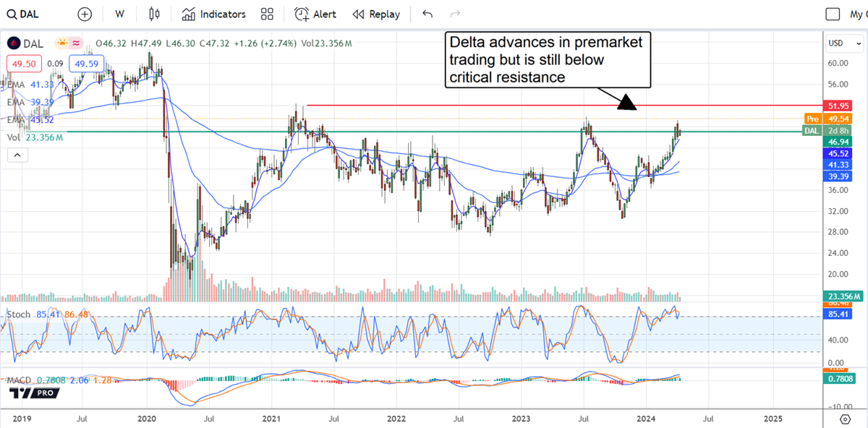Screen dimensions: 868x428
Task: Click the undo arrow icon
Action: click(427, 14)
